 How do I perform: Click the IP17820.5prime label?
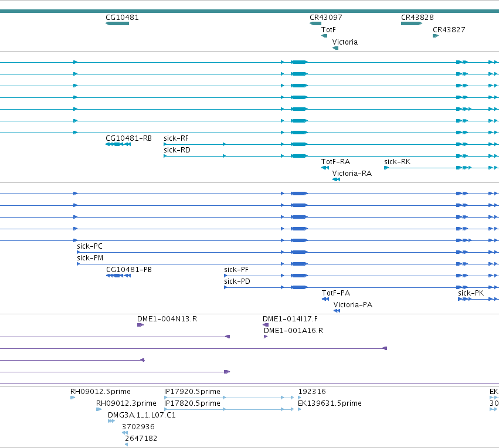point(192,403)
